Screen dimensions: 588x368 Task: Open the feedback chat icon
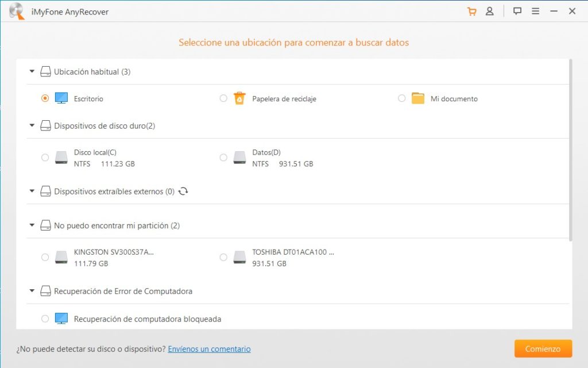pos(517,11)
